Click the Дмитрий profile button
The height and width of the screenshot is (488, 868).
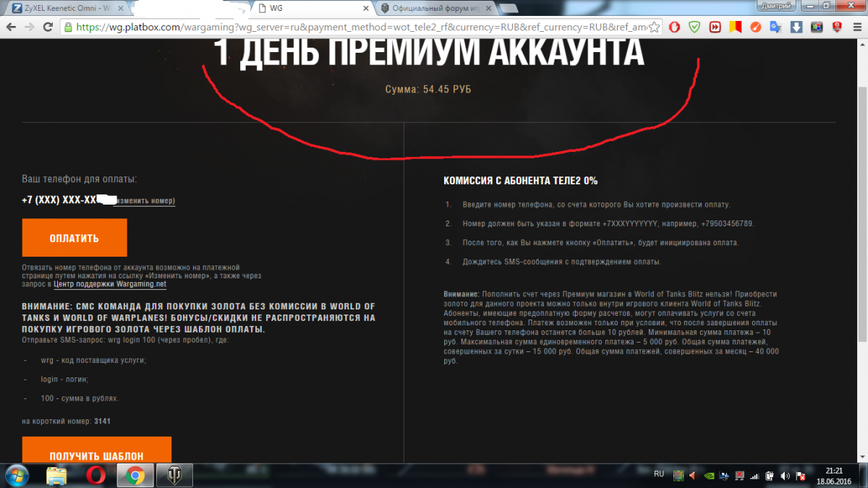[775, 5]
